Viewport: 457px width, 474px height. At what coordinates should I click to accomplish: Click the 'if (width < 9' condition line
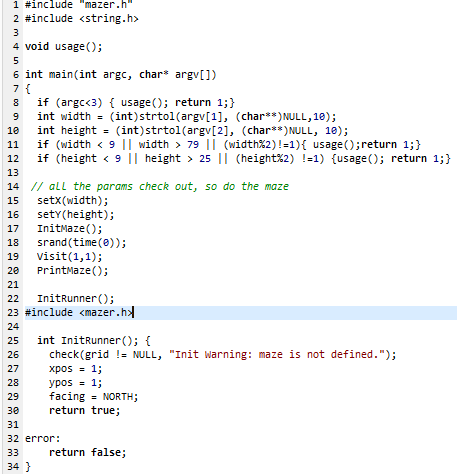point(229,145)
